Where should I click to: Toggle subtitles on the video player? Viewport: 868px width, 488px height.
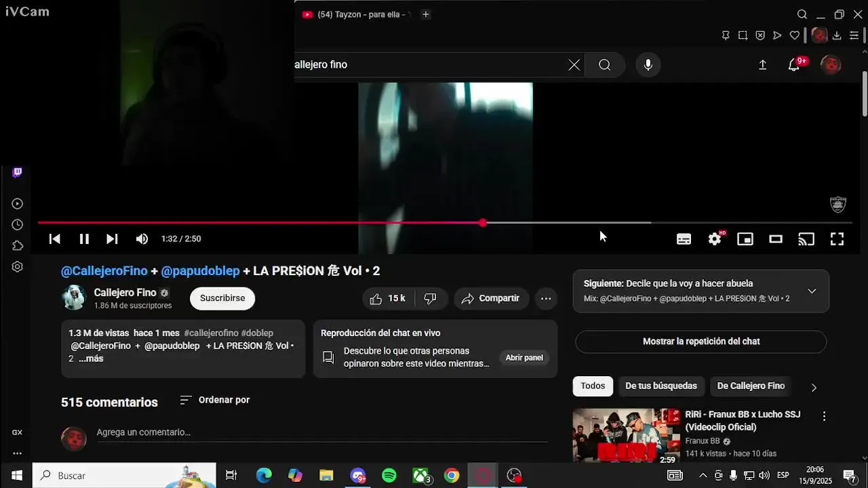[684, 239]
